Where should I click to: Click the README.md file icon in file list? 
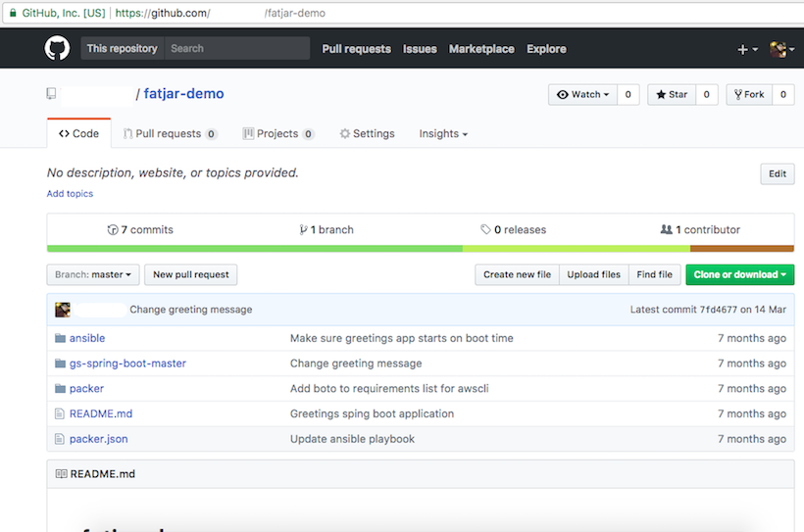coord(60,413)
